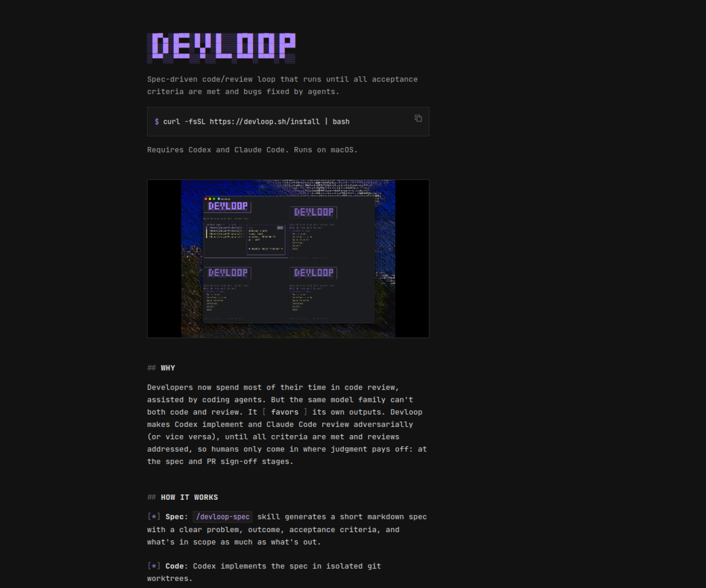Image resolution: width=706 pixels, height=588 pixels.
Task: Click the star bullet marker beside Code
Action: [x=154, y=566]
